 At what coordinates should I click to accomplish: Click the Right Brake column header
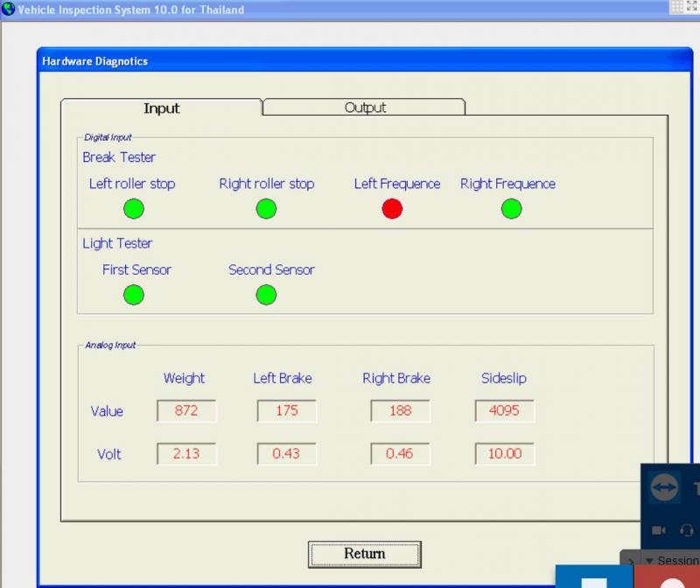pos(396,378)
